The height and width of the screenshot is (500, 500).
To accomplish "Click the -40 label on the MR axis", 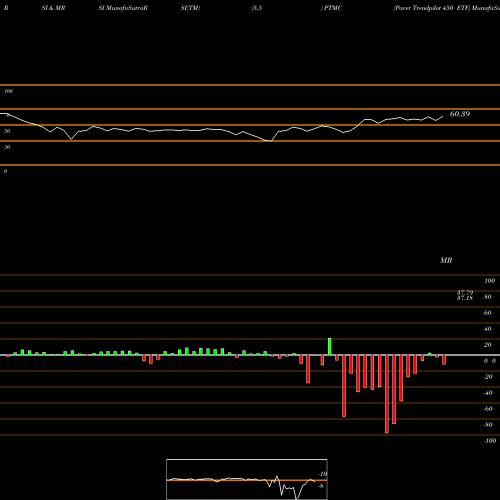I will [488, 393].
